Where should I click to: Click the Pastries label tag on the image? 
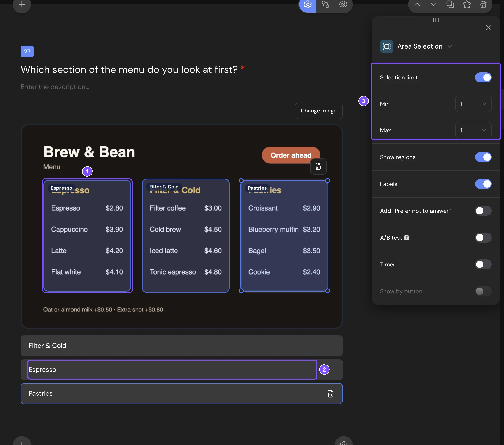click(257, 188)
